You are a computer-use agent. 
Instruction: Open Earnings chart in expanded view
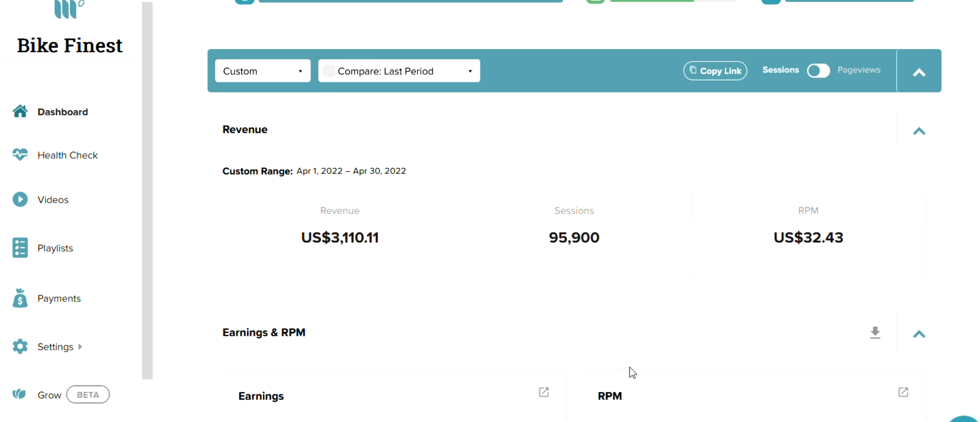(544, 392)
